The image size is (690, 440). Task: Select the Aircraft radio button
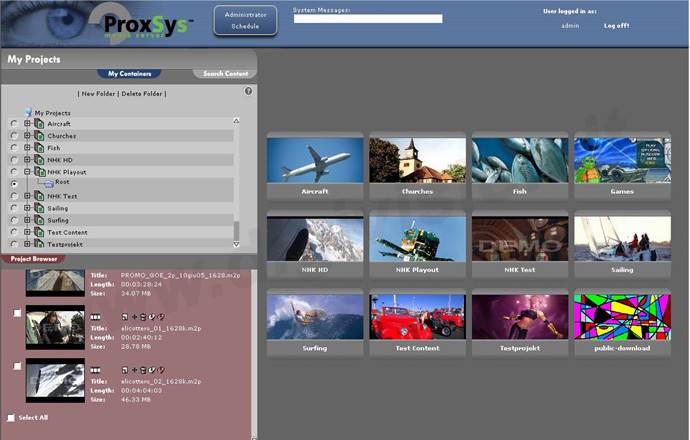(14, 124)
